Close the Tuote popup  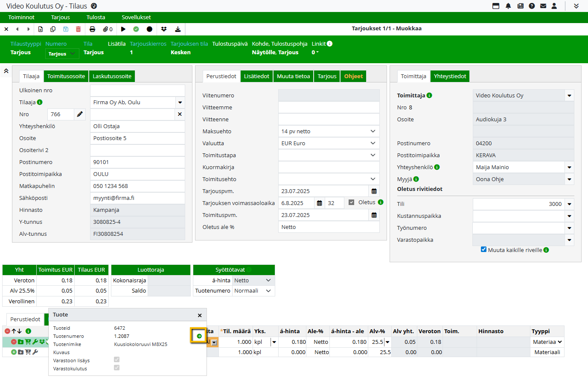pyautogui.click(x=200, y=315)
